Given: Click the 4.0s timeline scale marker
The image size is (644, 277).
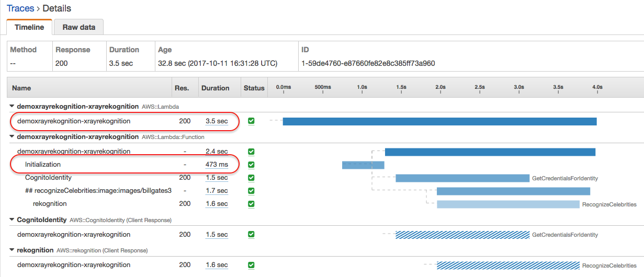Looking at the screenshot, I should point(597,87).
